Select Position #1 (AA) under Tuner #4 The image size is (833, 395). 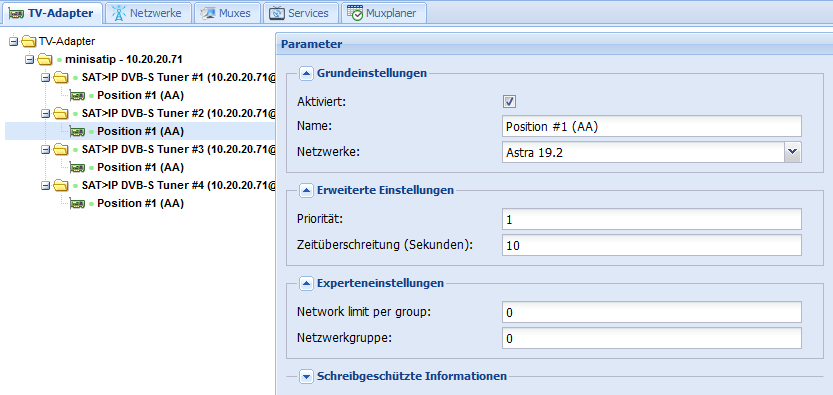tap(141, 204)
